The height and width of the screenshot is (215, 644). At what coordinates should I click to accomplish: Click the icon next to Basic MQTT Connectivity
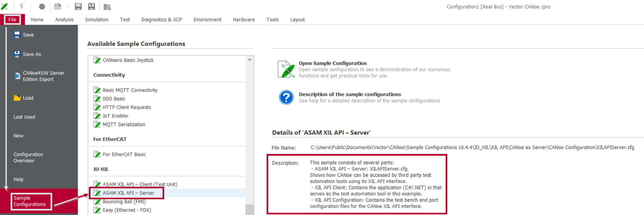coord(97,90)
